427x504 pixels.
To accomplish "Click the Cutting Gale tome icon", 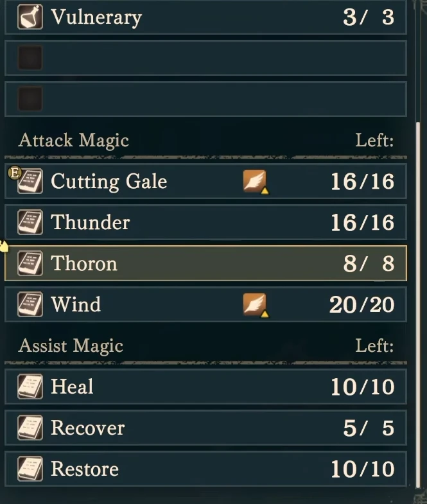I will tap(30, 181).
